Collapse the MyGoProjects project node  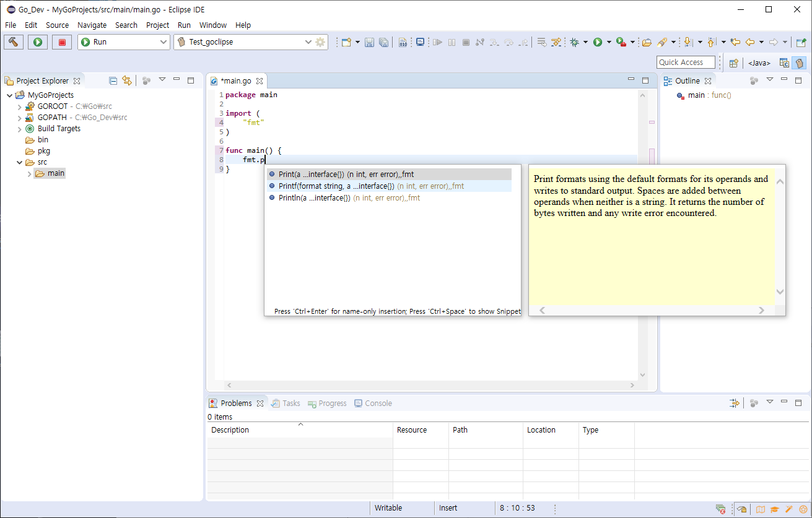coord(9,95)
